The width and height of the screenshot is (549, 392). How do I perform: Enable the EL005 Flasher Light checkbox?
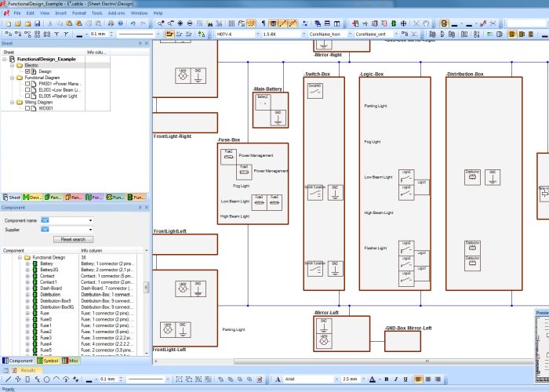[27, 96]
